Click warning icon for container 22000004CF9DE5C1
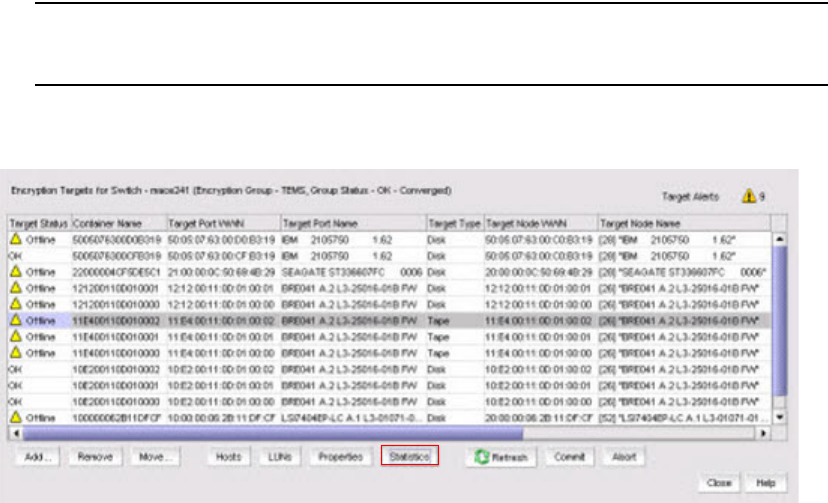 point(16,272)
